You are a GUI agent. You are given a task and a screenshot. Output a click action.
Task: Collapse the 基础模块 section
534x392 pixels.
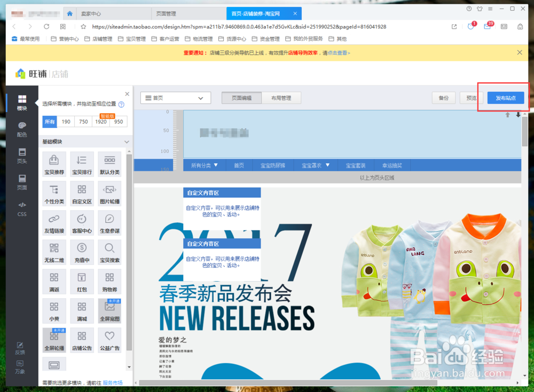point(127,141)
